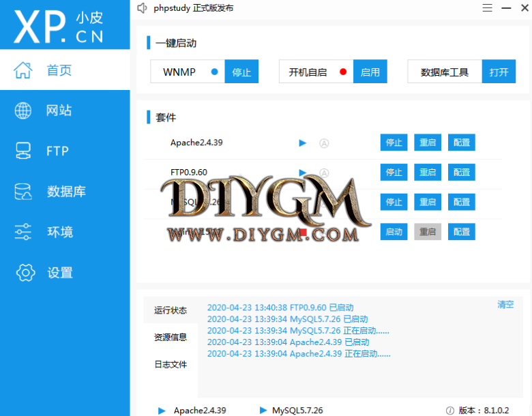Image resolution: width=532 pixels, height=416 pixels.
Task: Click the info icon beside 版本
Action: coord(450,411)
